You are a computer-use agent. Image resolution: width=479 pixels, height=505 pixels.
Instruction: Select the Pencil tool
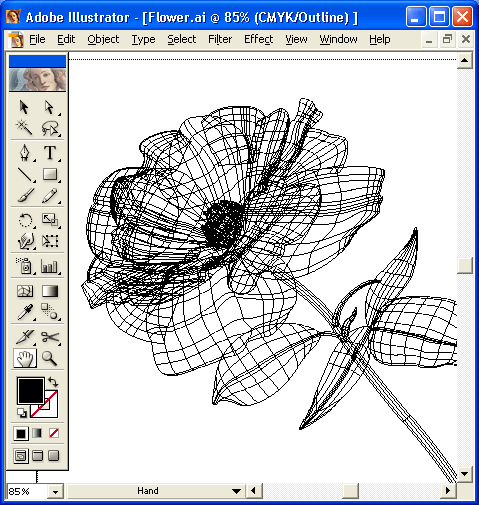coord(50,195)
